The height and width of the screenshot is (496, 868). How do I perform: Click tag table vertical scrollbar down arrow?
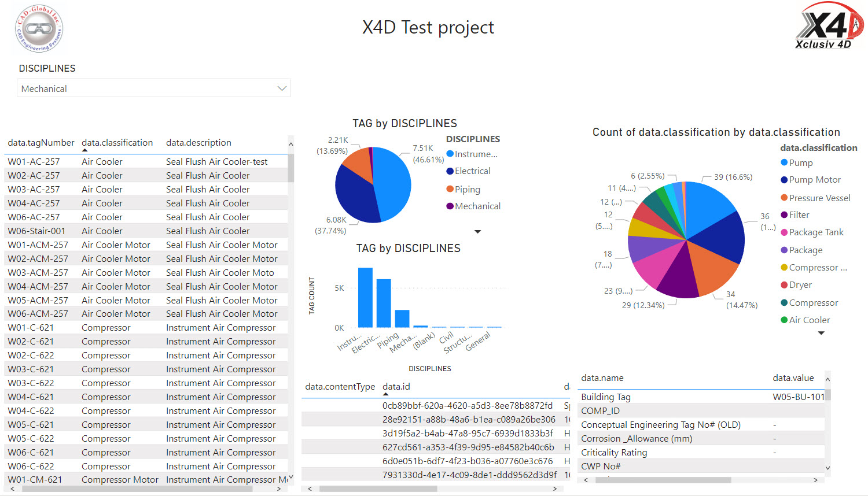tap(290, 478)
